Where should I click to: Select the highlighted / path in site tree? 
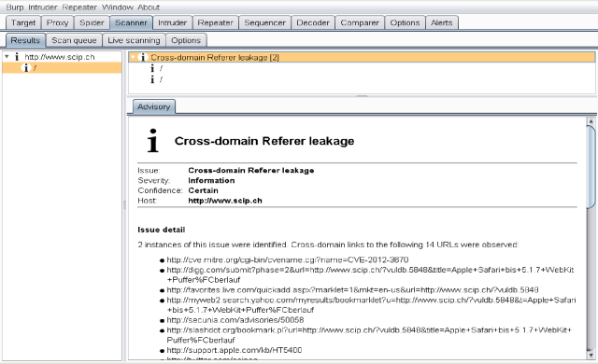pyautogui.click(x=62, y=68)
